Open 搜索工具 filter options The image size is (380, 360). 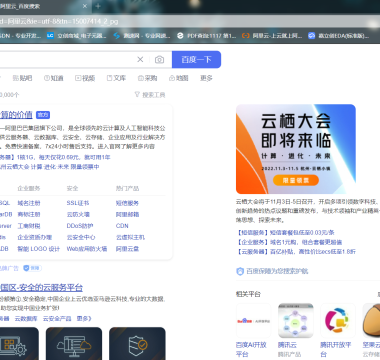[150, 95]
